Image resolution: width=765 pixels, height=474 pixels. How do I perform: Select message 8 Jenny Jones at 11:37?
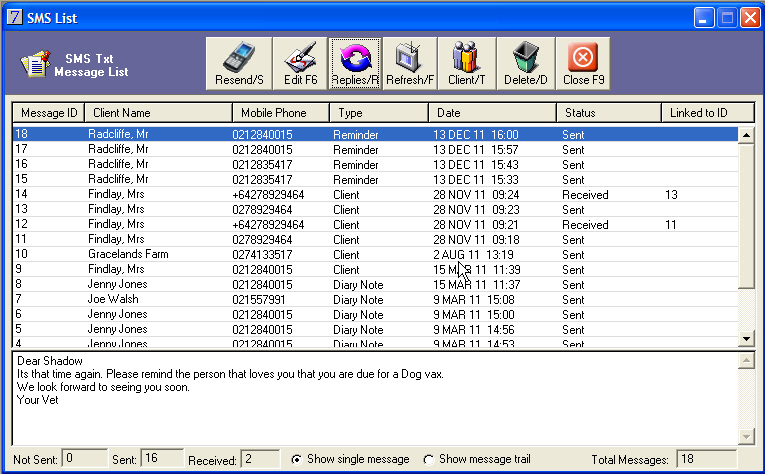click(x=375, y=284)
